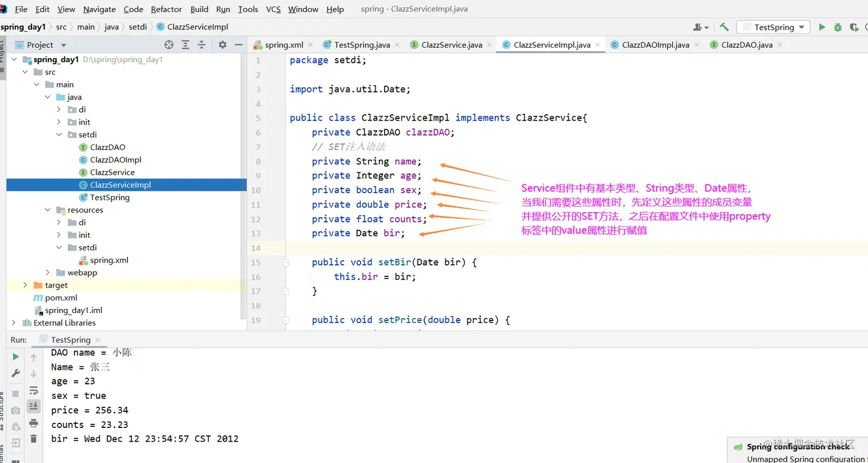Open Project panel settings gear
868x463 pixels.
pos(223,45)
